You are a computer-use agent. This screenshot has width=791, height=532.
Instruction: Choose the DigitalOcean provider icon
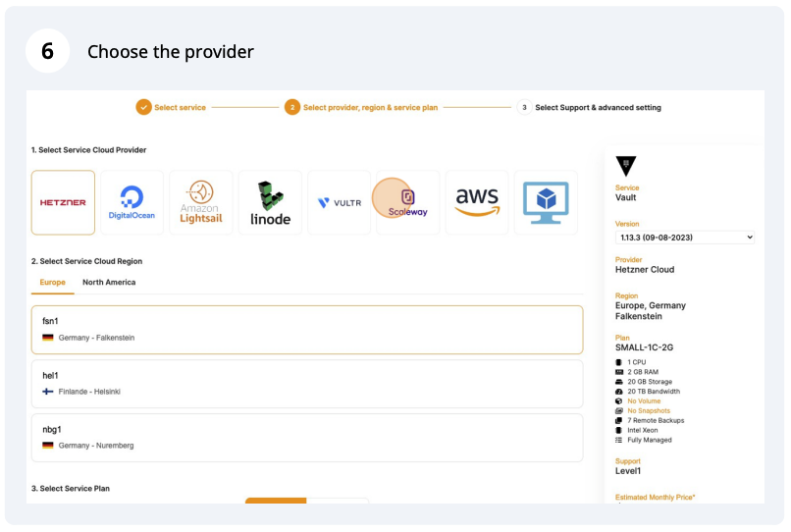click(x=132, y=202)
